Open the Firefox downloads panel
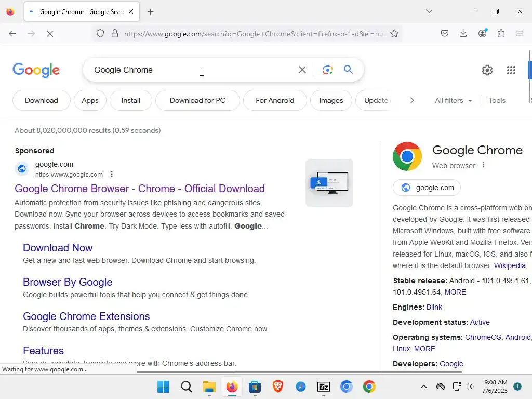 463,33
